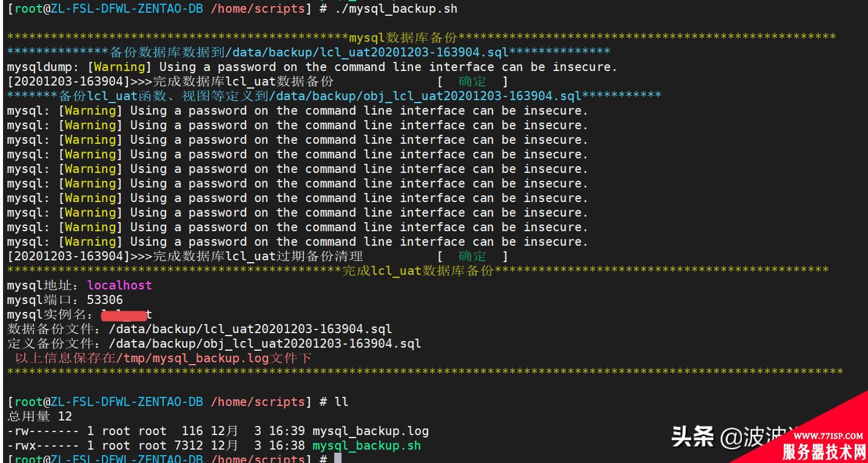Click the ./mysql_backup.sh command text
The width and height of the screenshot is (868, 463).
click(395, 8)
